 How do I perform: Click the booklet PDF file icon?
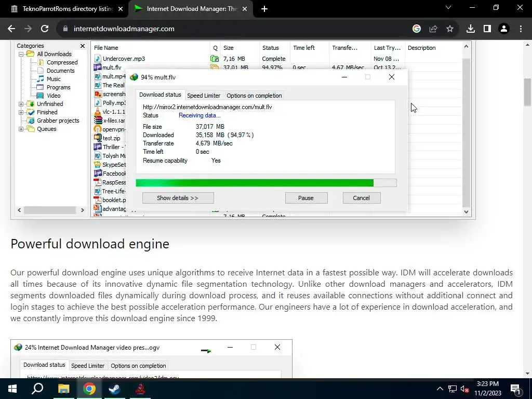point(98,200)
